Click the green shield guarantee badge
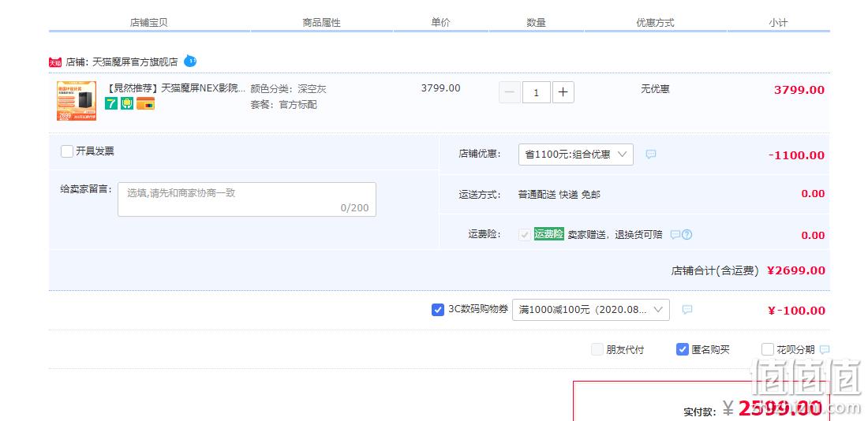This screenshot has width=868, height=421. point(127,103)
